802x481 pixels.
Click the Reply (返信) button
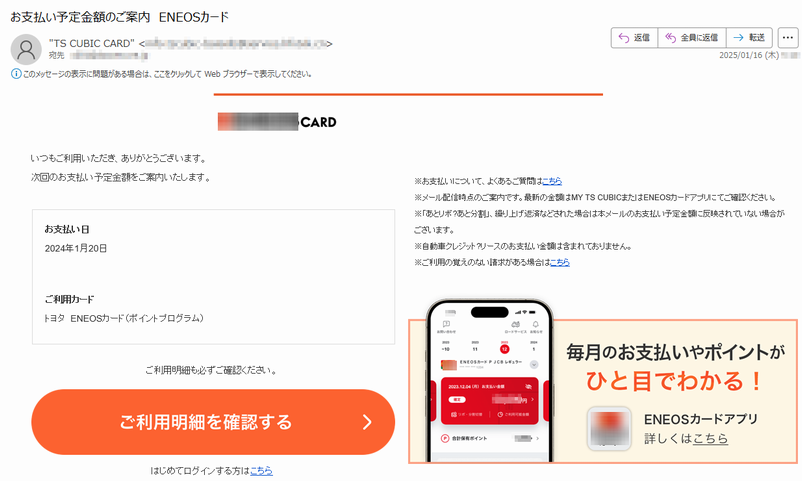pos(634,37)
